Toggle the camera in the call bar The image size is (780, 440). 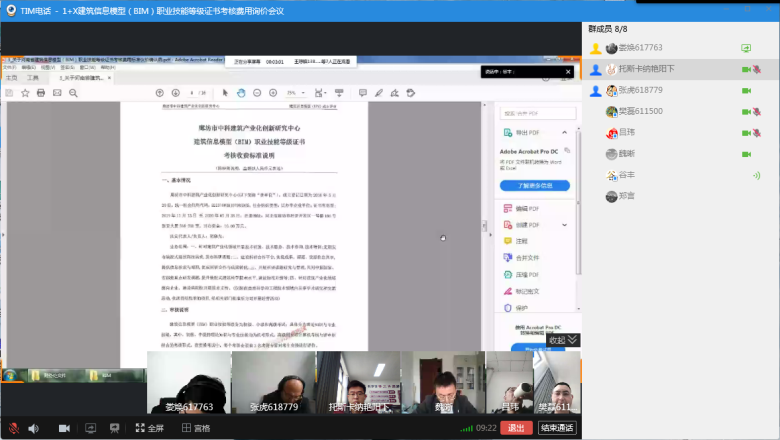point(62,428)
